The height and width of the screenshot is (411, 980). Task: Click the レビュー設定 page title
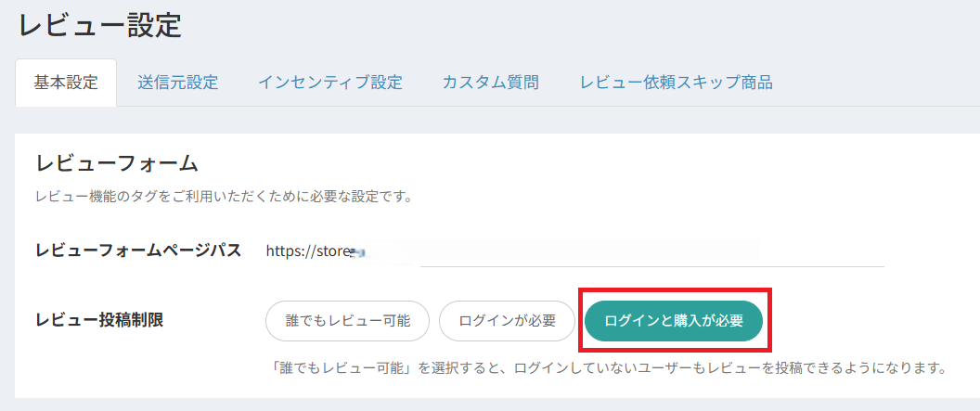[100, 25]
